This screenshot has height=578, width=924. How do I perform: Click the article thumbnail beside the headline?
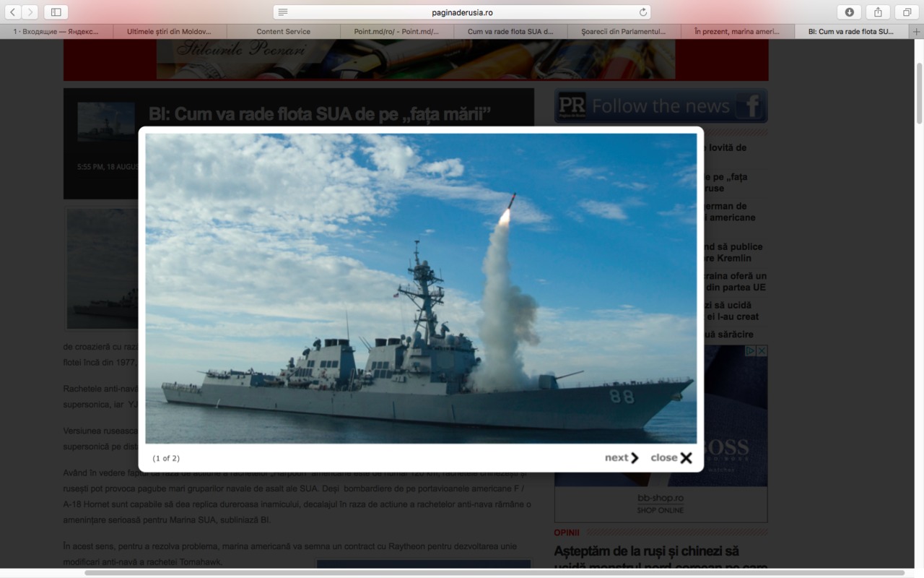pos(106,121)
